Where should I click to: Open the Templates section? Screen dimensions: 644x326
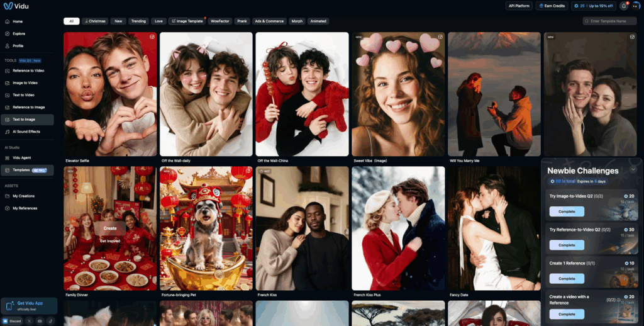coord(27,170)
